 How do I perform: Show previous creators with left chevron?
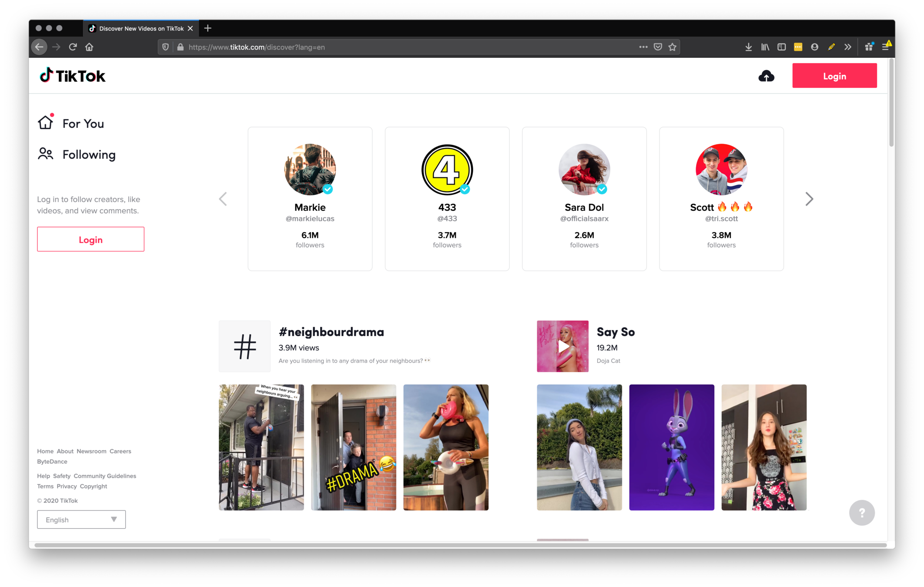(x=223, y=199)
